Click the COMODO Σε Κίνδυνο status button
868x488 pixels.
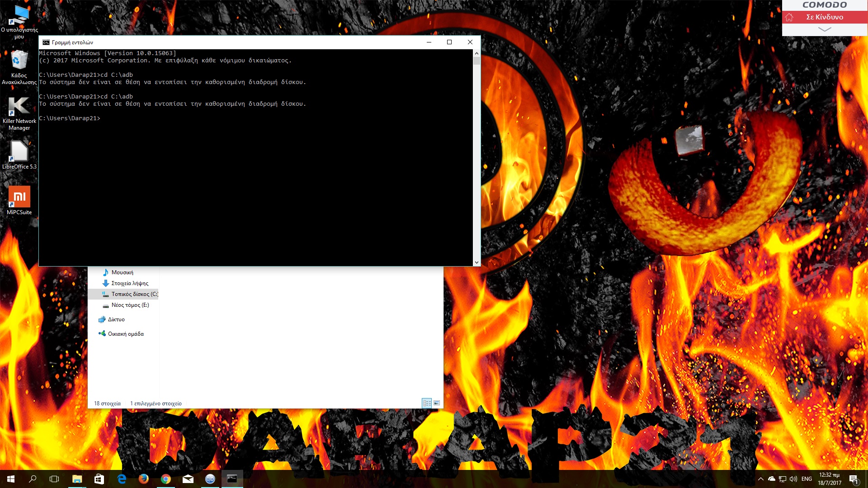click(825, 17)
